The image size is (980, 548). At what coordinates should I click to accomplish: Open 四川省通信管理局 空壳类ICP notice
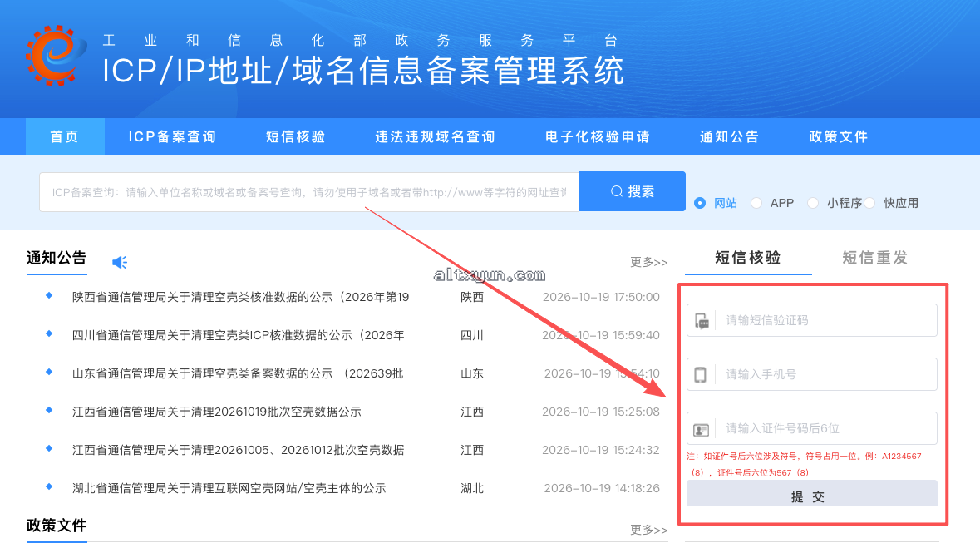tap(238, 335)
